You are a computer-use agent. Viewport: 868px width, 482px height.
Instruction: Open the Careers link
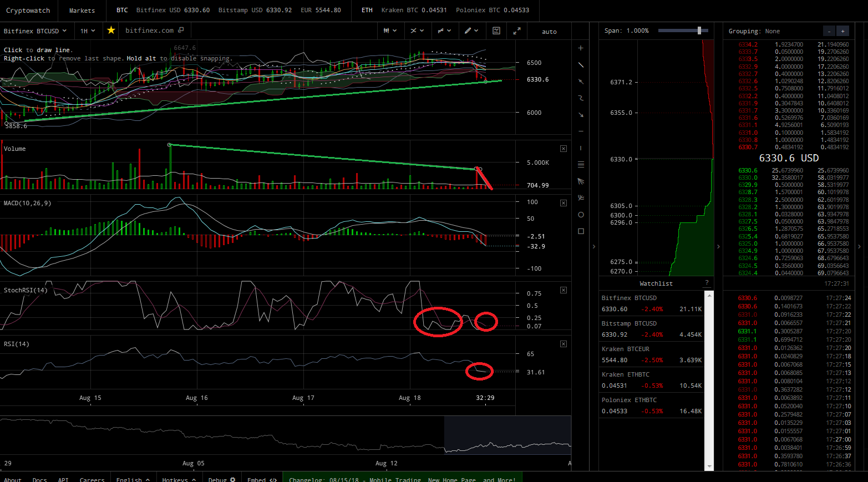92,479
